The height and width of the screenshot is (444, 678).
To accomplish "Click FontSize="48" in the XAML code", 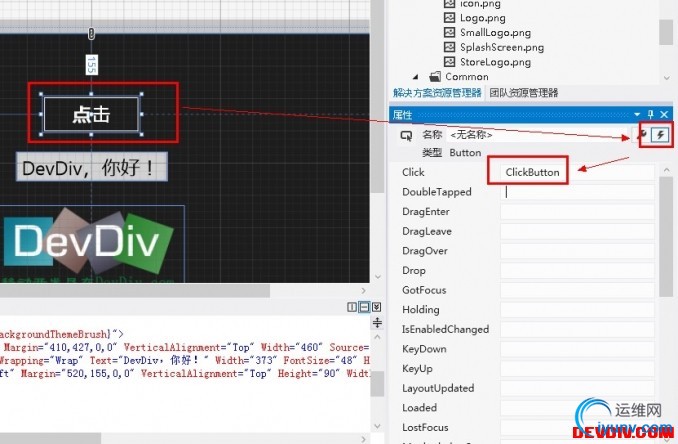I will [x=320, y=360].
